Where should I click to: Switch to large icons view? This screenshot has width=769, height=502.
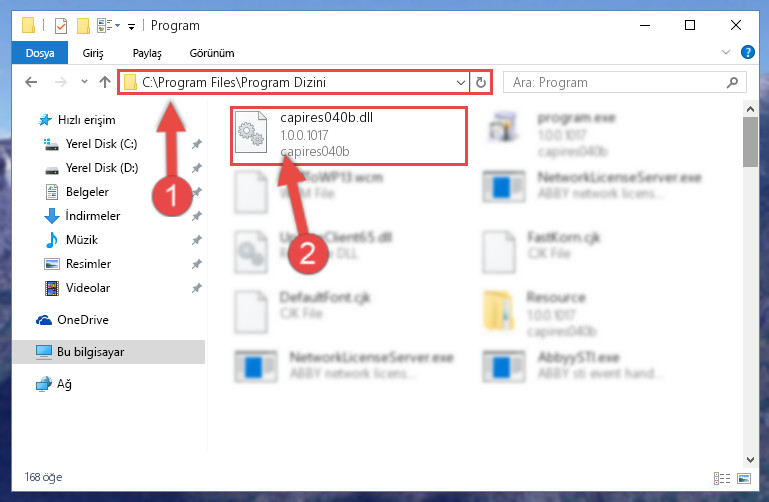coord(744,478)
